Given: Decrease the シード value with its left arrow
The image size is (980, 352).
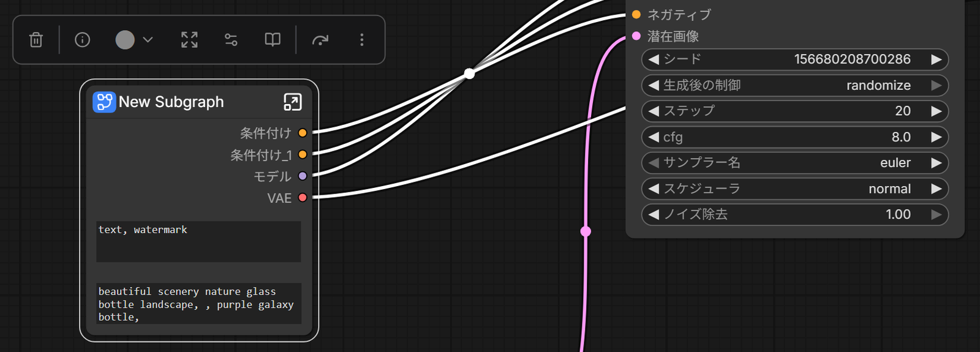Looking at the screenshot, I should 654,59.
